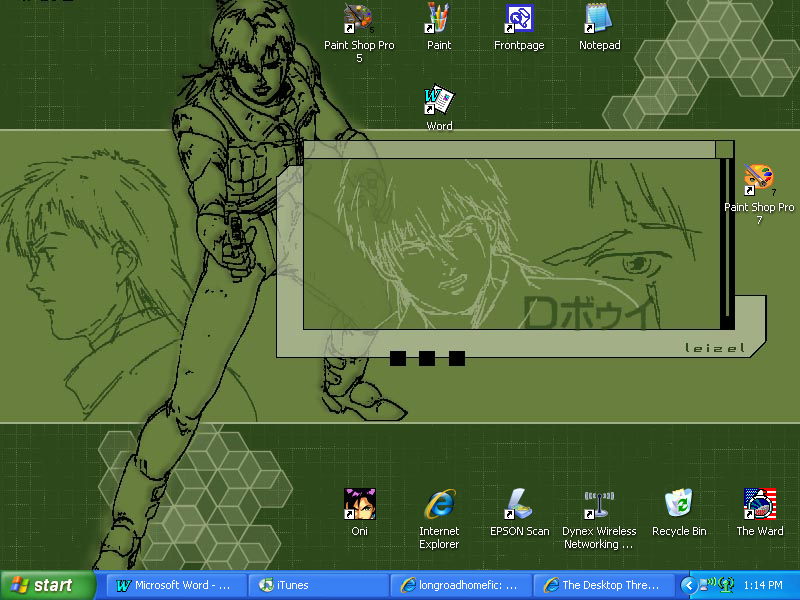Image resolution: width=800 pixels, height=600 pixels.
Task: Activate the longroadhomefic taskbar window
Action: (461, 585)
